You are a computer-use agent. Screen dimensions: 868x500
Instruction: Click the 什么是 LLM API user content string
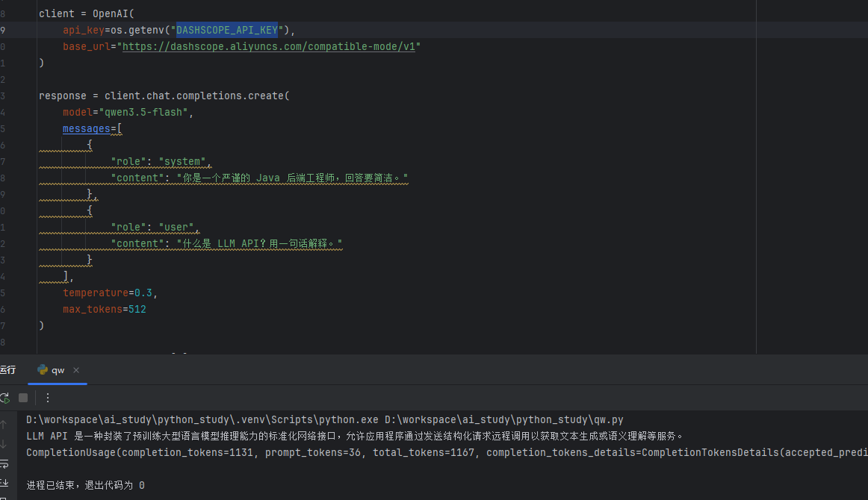click(x=260, y=243)
